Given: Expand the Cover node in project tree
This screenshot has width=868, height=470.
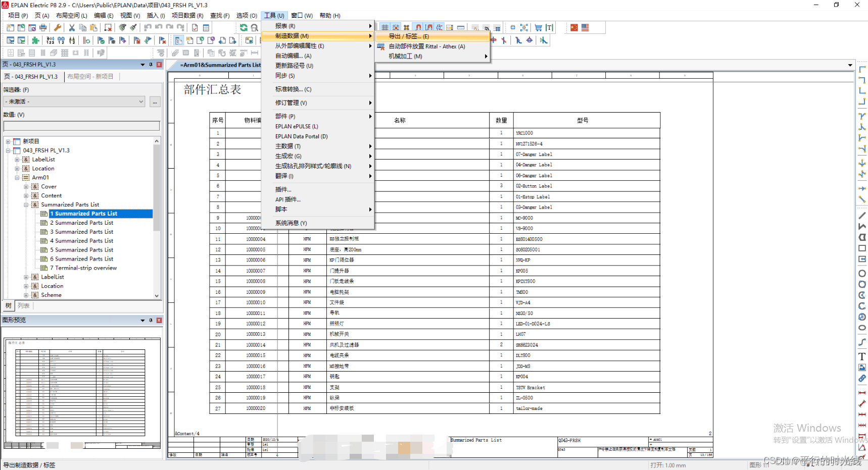Looking at the screenshot, I should 27,186.
